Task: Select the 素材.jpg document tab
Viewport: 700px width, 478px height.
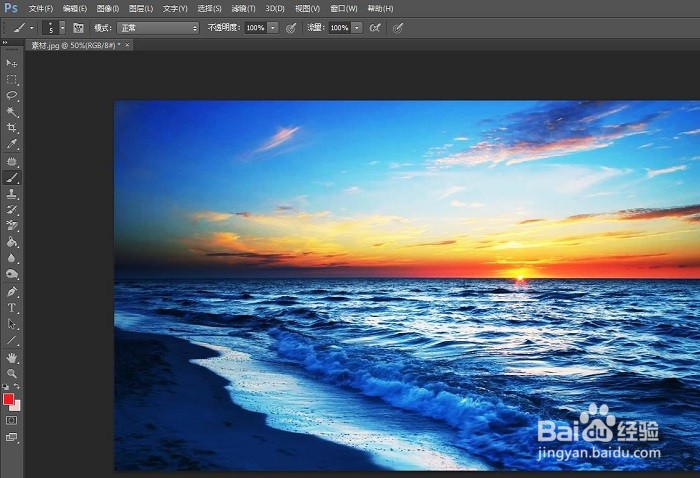Action: click(75, 45)
